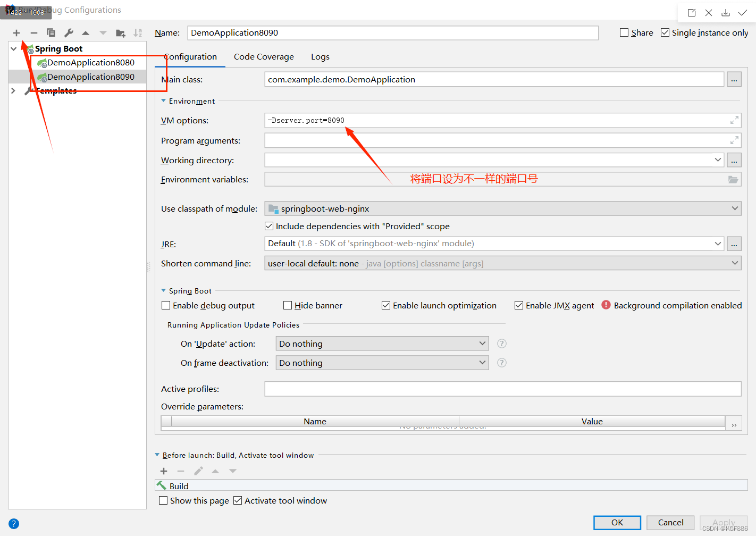Screen dimensions: 756x536
Task: Click the VM options text field
Action: pos(503,120)
